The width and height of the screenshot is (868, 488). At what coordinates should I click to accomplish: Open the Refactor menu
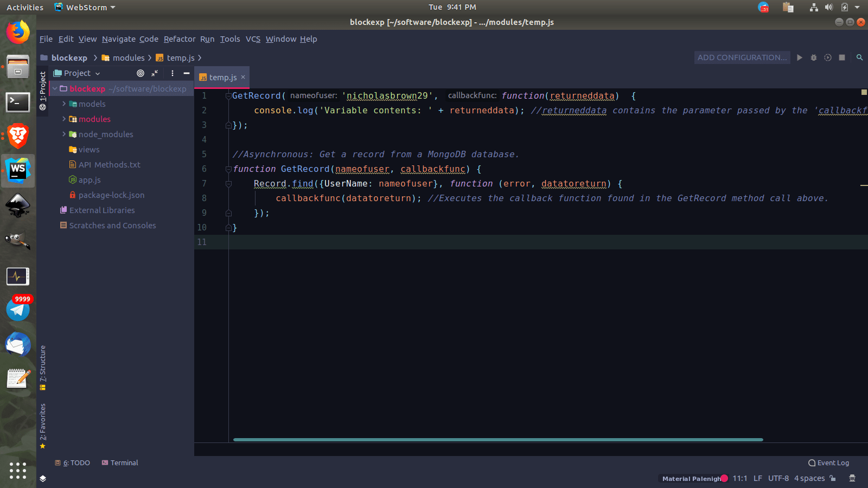click(x=179, y=39)
